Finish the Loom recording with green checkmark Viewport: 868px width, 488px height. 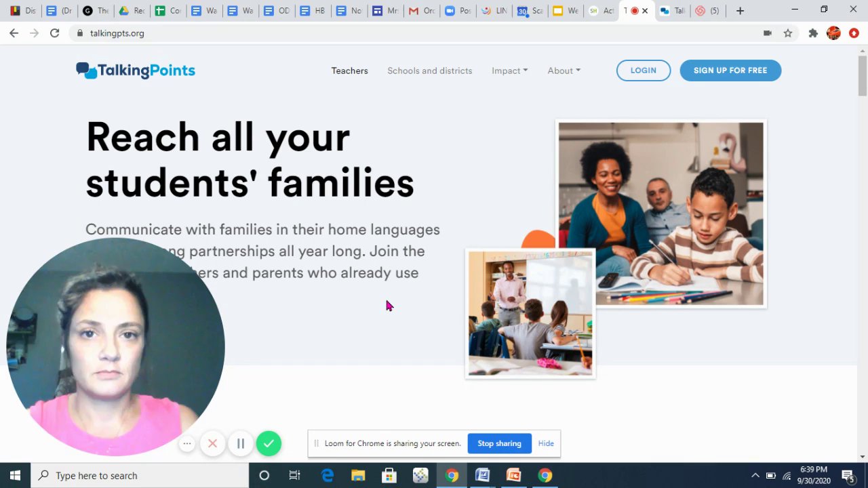(x=269, y=443)
